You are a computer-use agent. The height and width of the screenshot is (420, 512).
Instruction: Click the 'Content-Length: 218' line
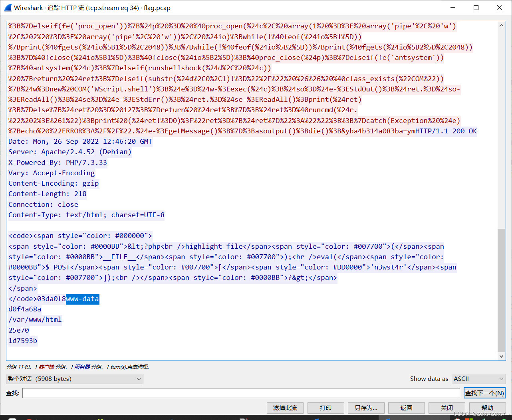[x=48, y=194]
